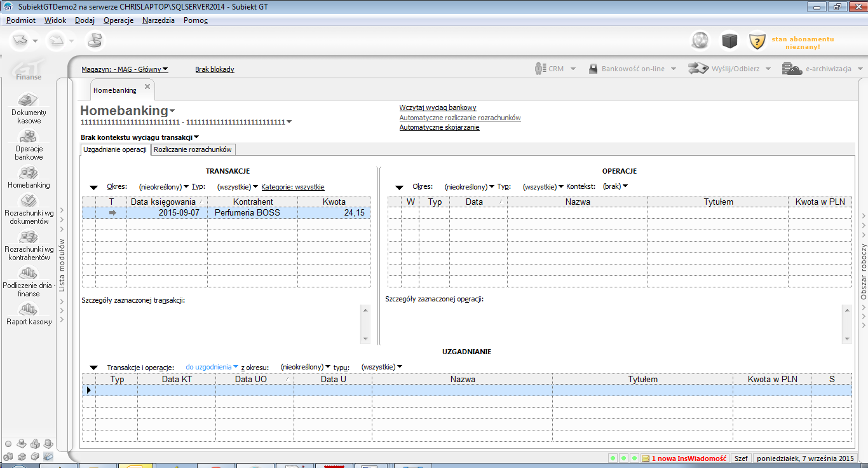Screen dimensions: 868x468
Task: Click the forward navigation arrow icon
Action: click(x=57, y=41)
